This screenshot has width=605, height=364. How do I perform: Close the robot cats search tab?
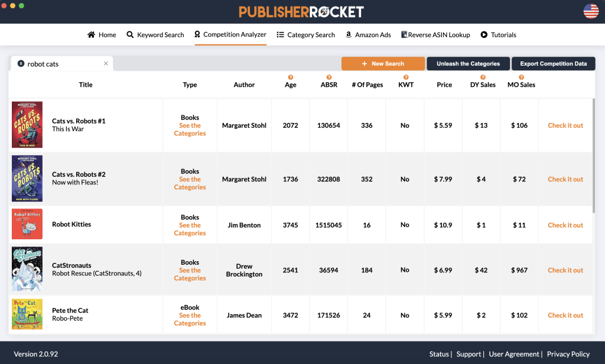(106, 64)
